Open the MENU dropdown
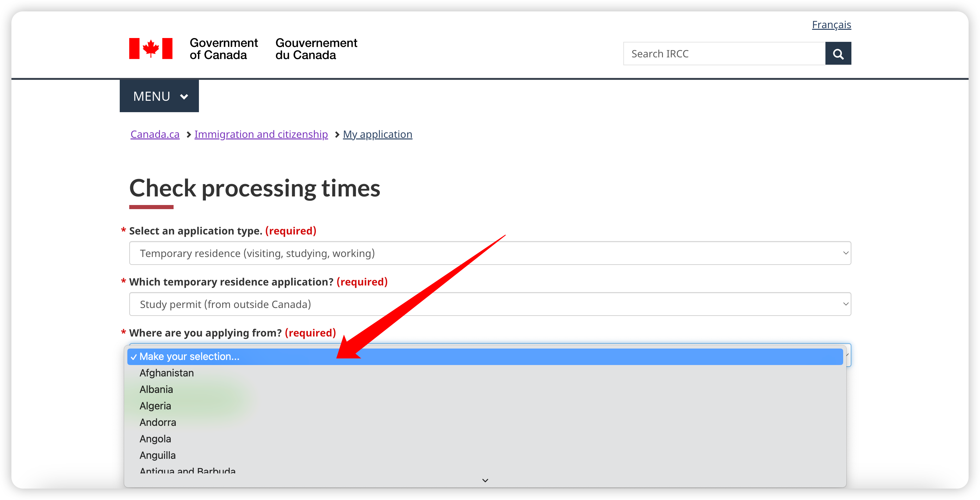 (x=159, y=96)
